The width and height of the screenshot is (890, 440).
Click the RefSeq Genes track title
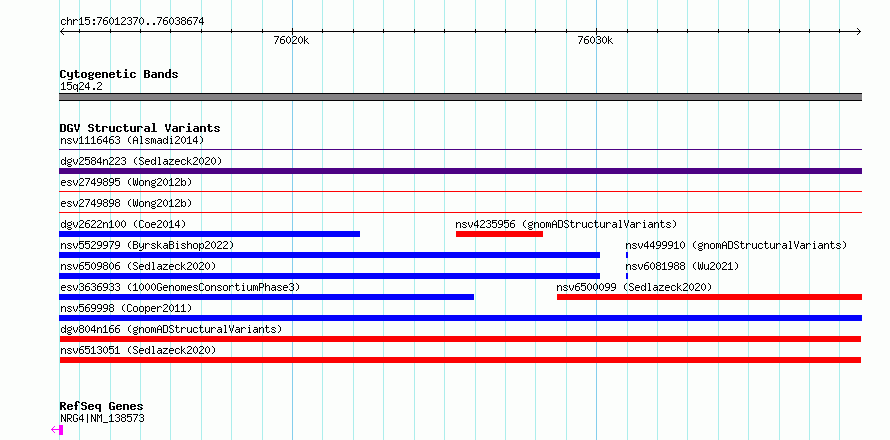tap(101, 406)
